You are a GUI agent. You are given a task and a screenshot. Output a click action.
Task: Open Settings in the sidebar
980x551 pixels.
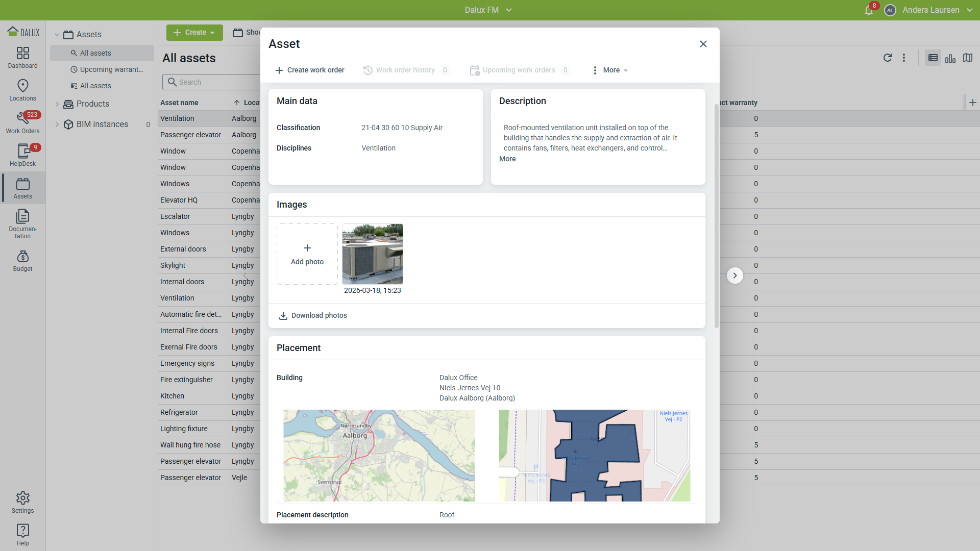[x=23, y=503]
